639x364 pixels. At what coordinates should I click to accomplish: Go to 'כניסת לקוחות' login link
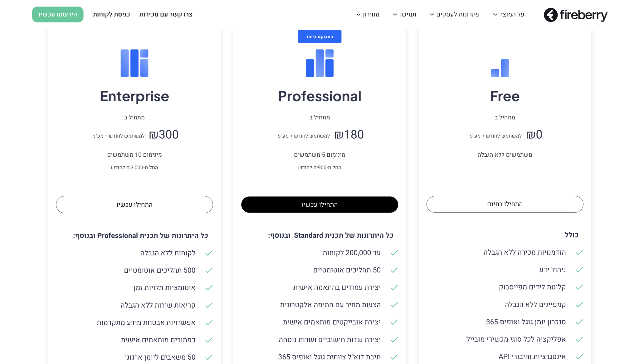111,14
